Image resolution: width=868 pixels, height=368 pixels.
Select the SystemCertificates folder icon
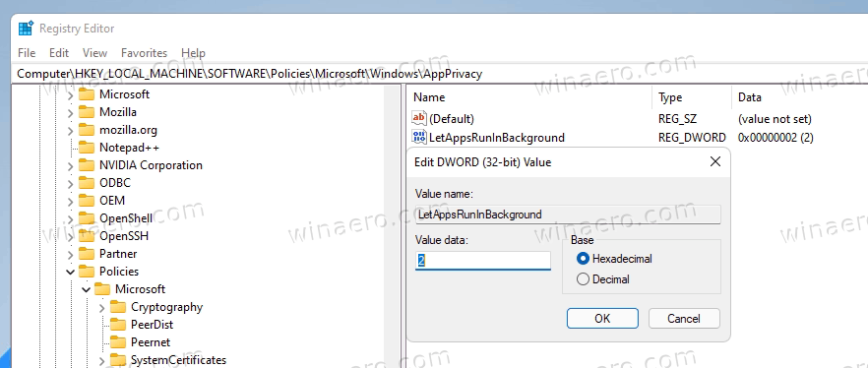tap(117, 360)
